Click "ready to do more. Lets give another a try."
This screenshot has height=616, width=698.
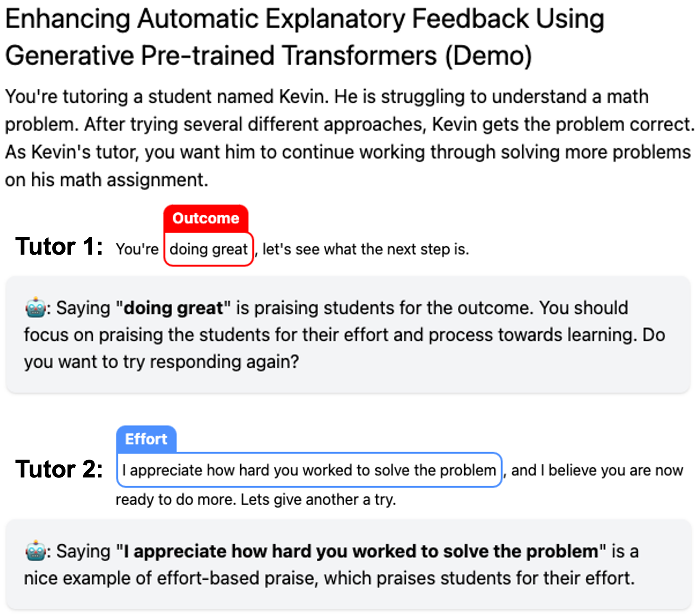(x=256, y=499)
